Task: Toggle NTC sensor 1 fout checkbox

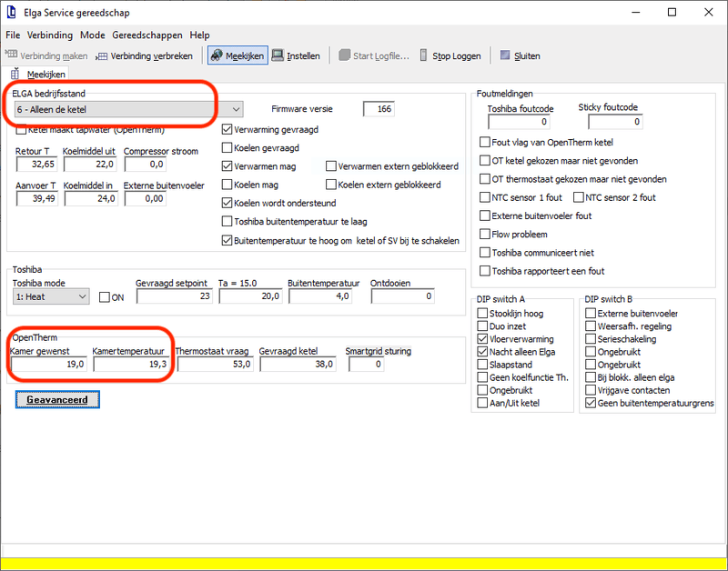Action: [485, 197]
